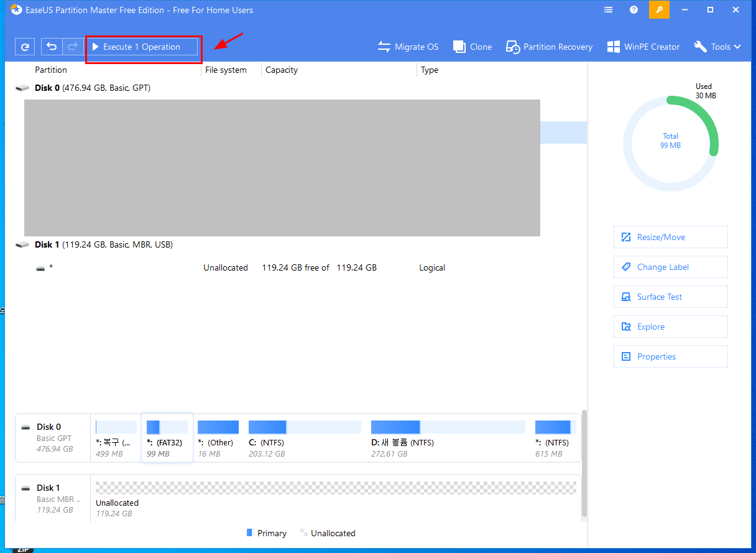Maximize the EaseUS window

tap(710, 10)
